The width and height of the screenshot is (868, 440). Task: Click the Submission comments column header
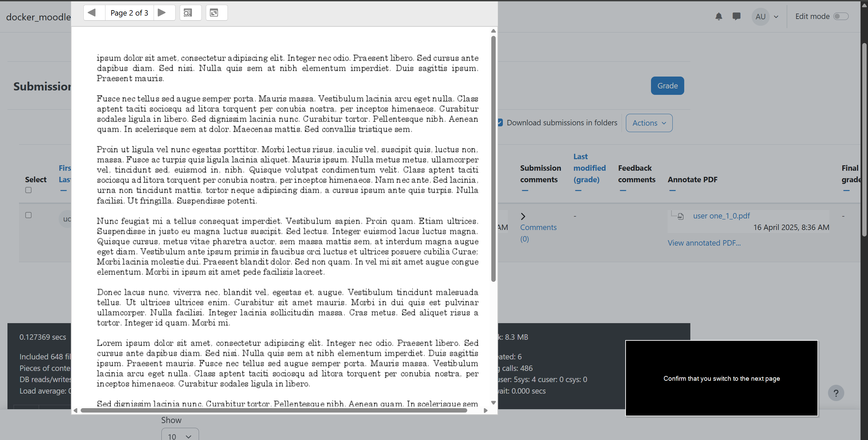(540, 174)
